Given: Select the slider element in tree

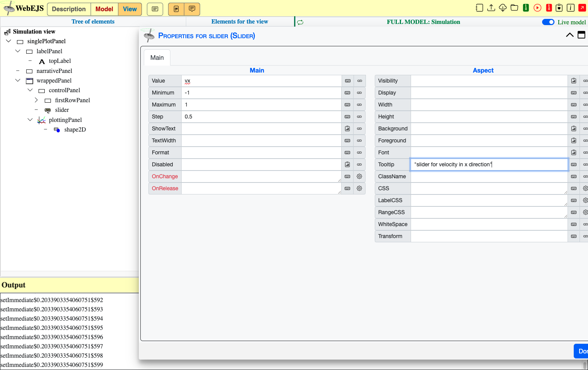Looking at the screenshot, I should (x=62, y=110).
